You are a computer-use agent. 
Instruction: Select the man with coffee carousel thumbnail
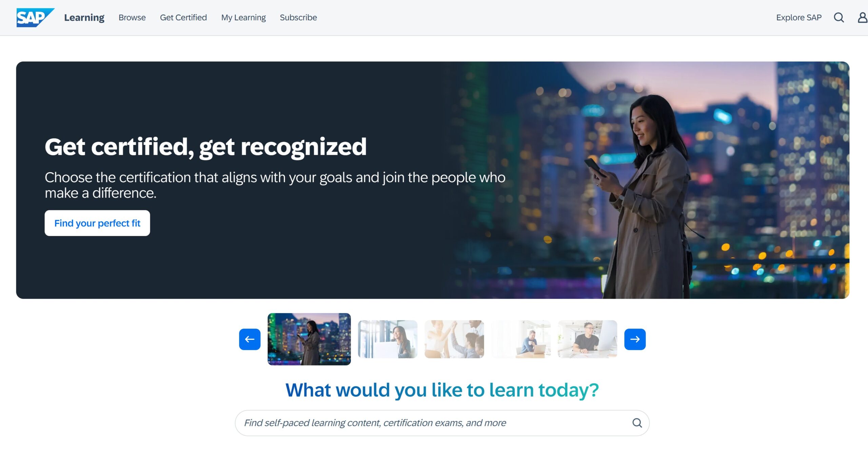tap(521, 339)
